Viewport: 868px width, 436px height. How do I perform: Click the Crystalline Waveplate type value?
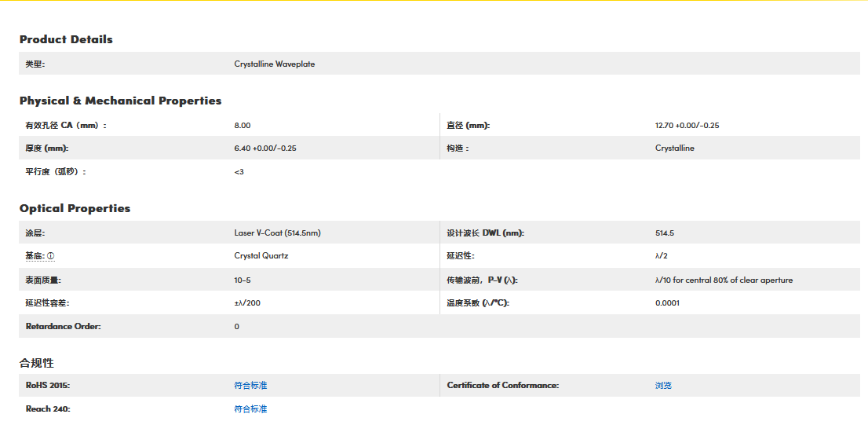pos(274,64)
